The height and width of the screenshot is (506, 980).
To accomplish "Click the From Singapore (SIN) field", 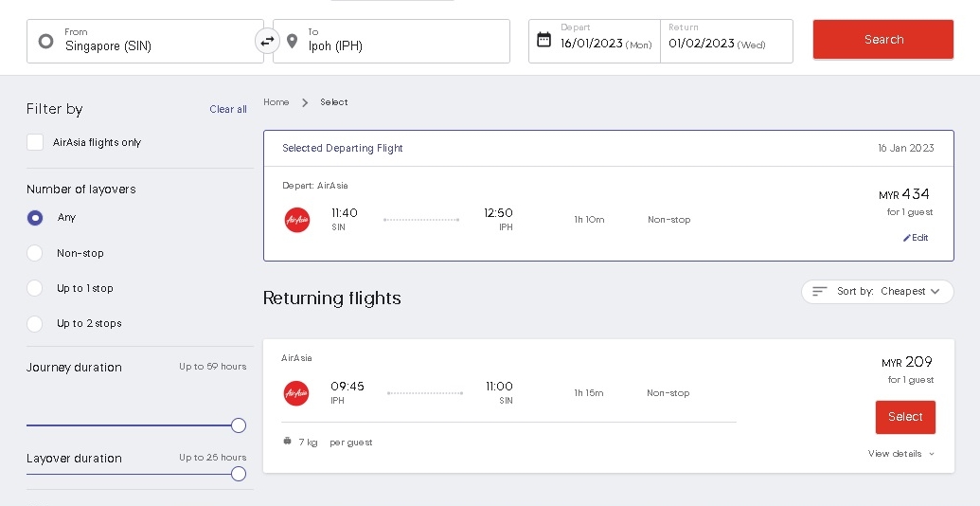I will coord(145,42).
